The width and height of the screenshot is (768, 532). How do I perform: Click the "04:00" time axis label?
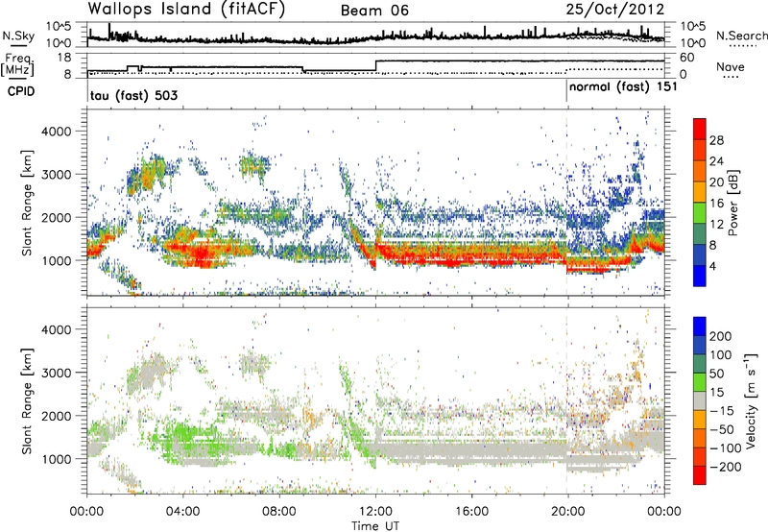pyautogui.click(x=183, y=512)
